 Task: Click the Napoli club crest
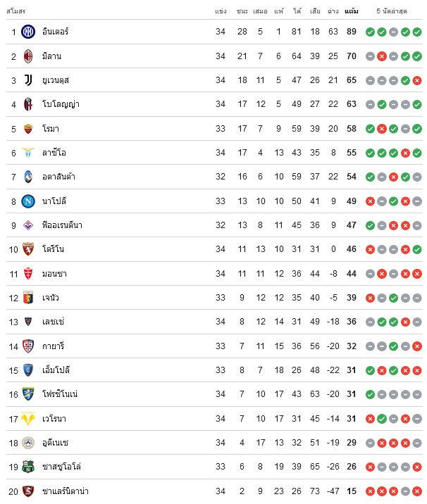28,201
